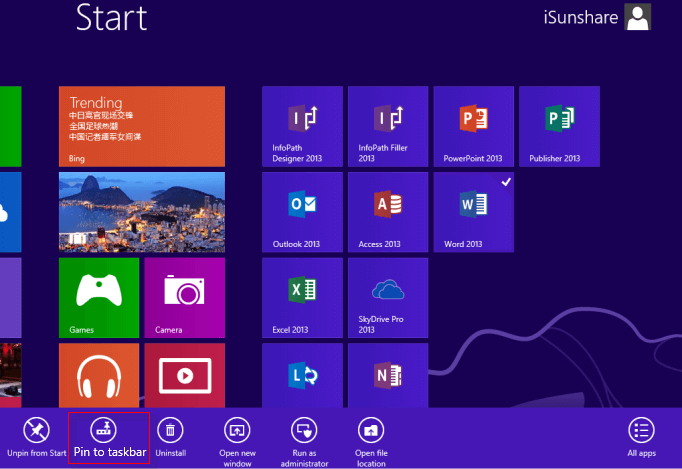The height and width of the screenshot is (469, 682).
Task: Open the Access 2013 tile
Action: click(387, 212)
